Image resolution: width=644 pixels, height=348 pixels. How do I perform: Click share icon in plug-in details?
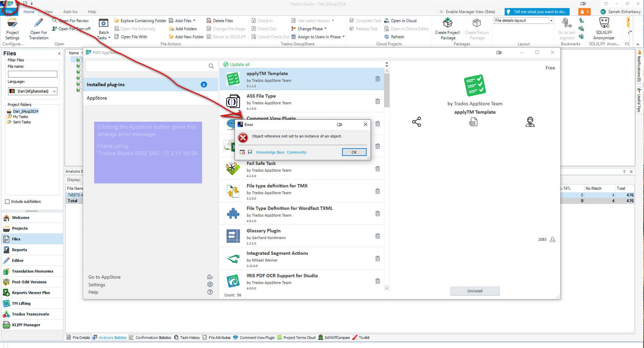point(416,122)
